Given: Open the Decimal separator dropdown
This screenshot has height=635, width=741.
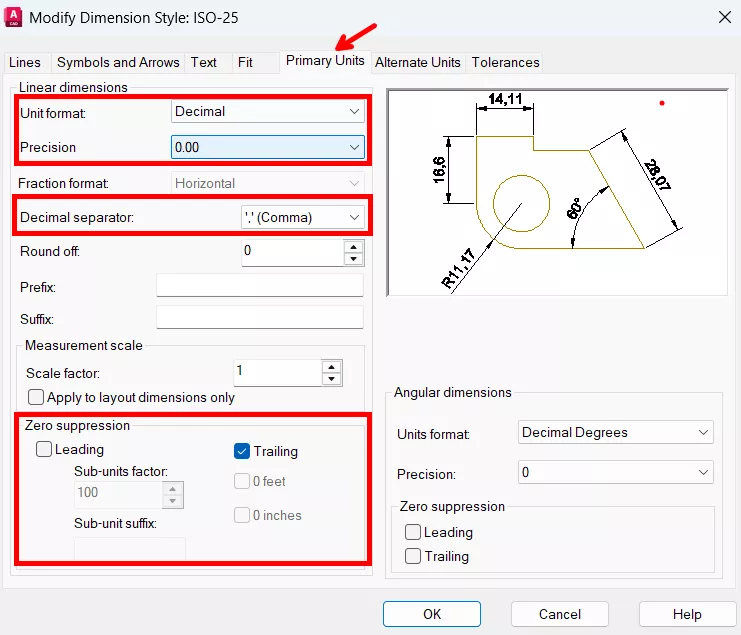Looking at the screenshot, I should click(302, 217).
